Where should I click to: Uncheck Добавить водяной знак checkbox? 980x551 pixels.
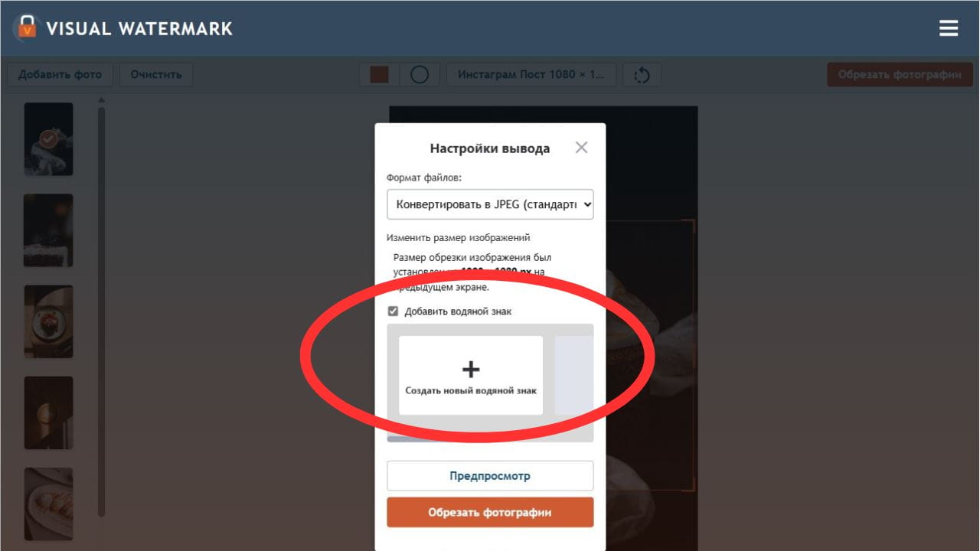tap(393, 311)
